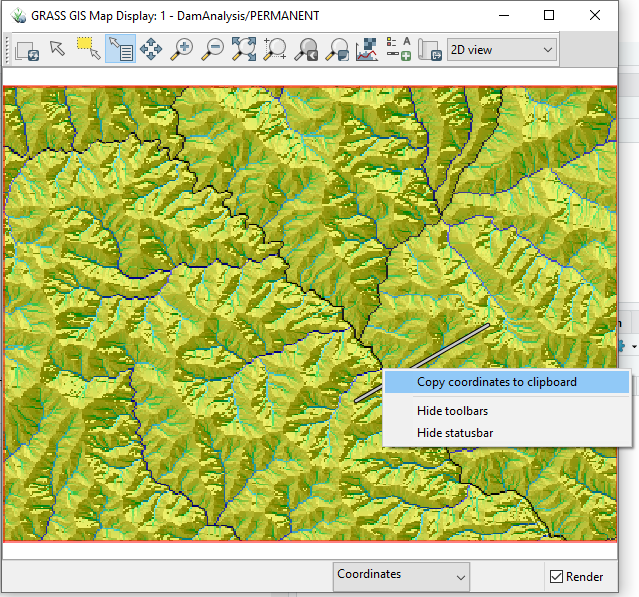
Task: Toggle the Render checkbox
Action: click(557, 576)
